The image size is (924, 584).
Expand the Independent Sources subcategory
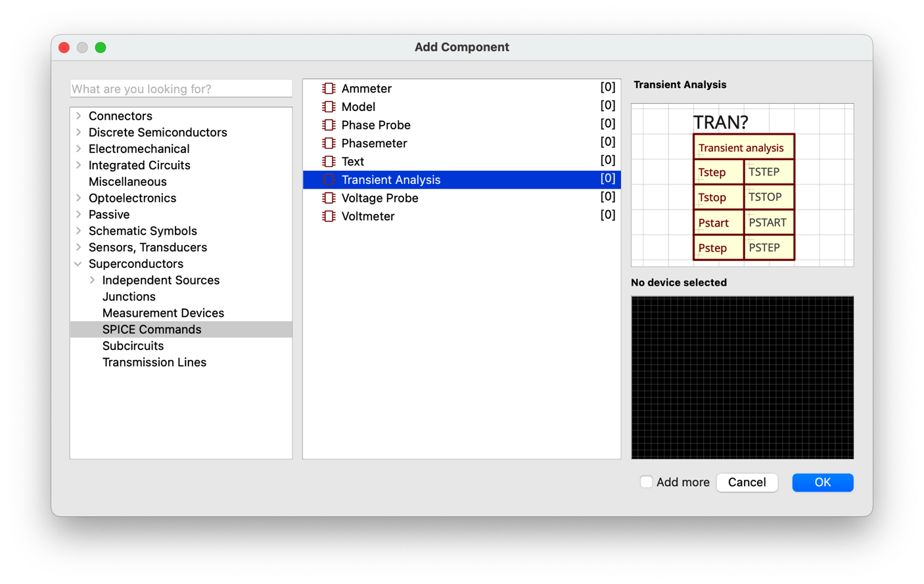(x=93, y=280)
